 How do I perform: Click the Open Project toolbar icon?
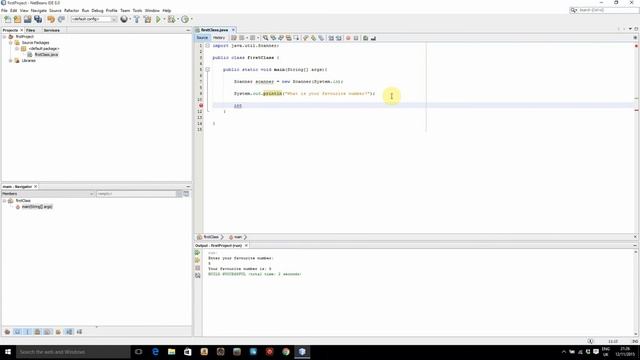pyautogui.click(x=27, y=19)
